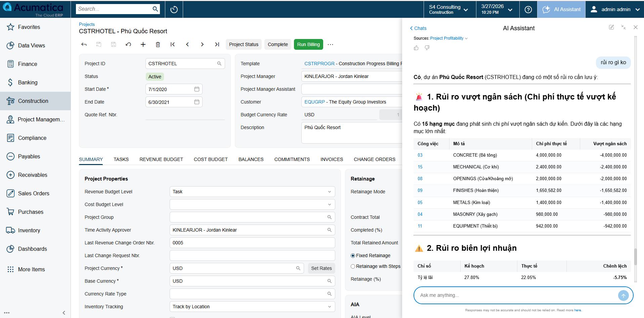Click the delete record trash icon

[158, 44]
